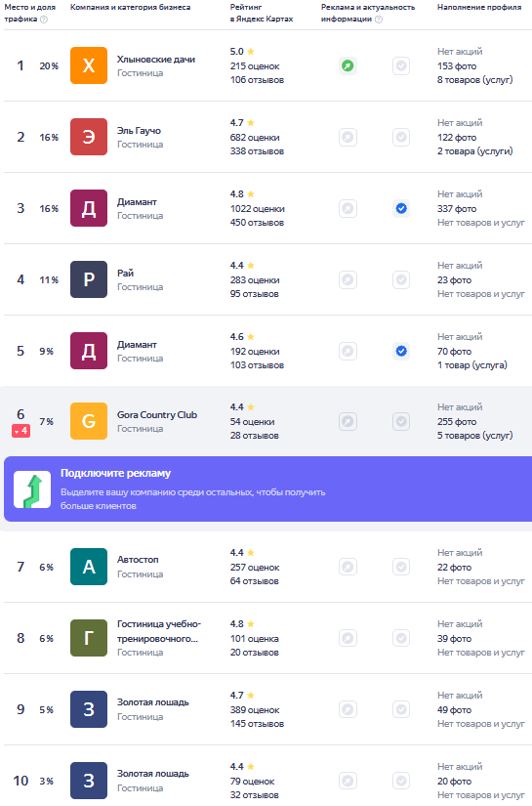This screenshot has width=532, height=806.
Task: Click the grey ad icon in the Эль Гаучо row
Action: point(348,137)
